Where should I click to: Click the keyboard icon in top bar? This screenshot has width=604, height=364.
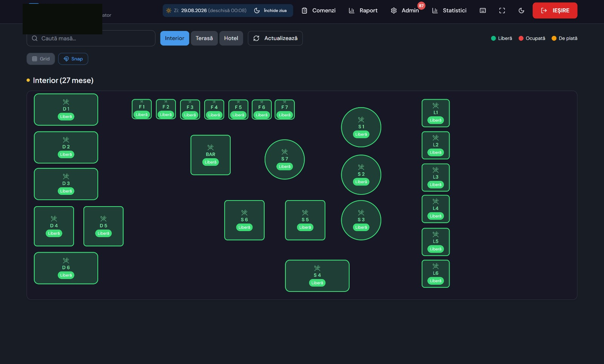[x=482, y=11]
